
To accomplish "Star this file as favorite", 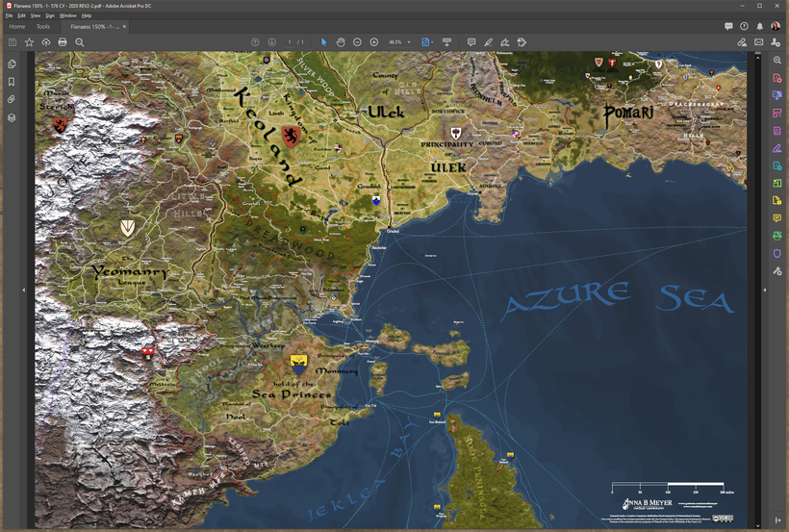I will click(x=29, y=42).
